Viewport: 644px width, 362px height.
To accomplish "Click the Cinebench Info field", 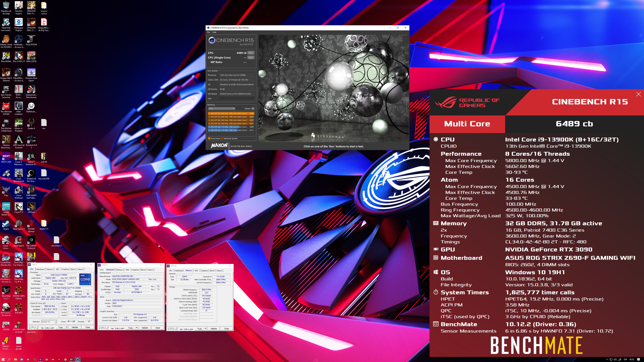I will click(236, 99).
